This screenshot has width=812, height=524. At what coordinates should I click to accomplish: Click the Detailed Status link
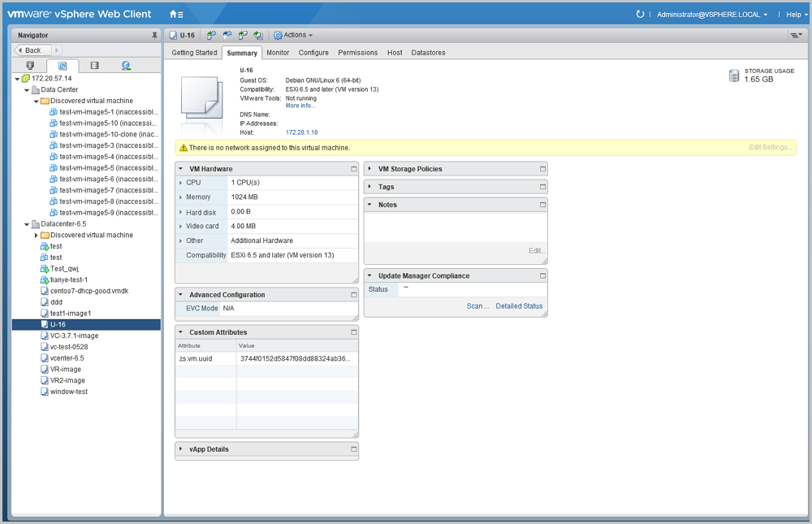(x=519, y=306)
